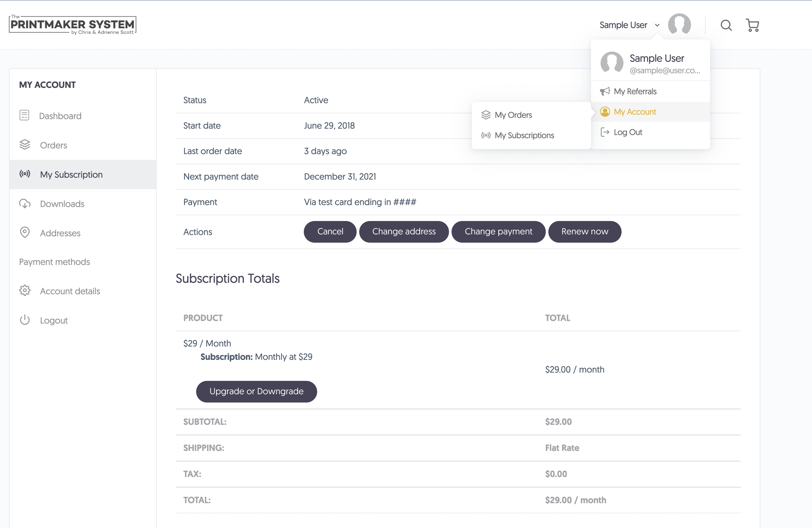Choose My Orders from submenu
812x528 pixels.
(513, 115)
